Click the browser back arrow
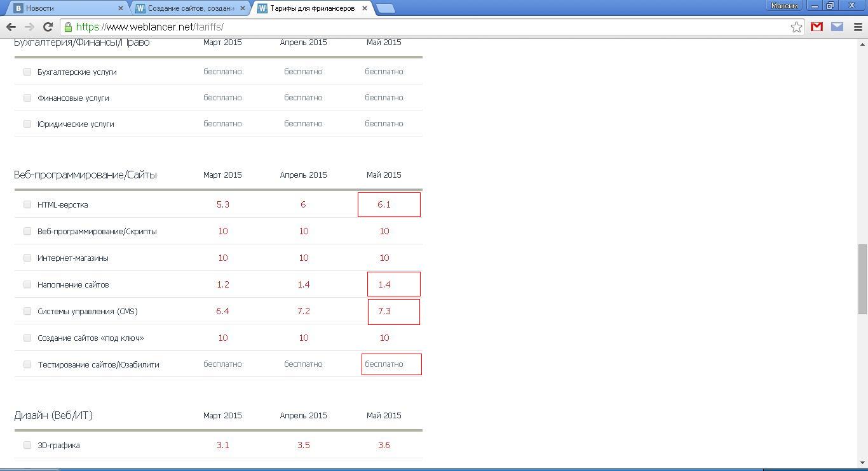The width and height of the screenshot is (868, 471). tap(11, 27)
